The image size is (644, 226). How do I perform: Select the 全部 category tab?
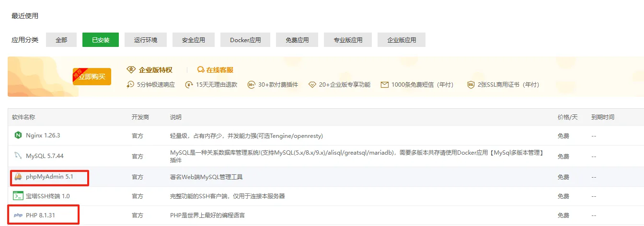61,40
